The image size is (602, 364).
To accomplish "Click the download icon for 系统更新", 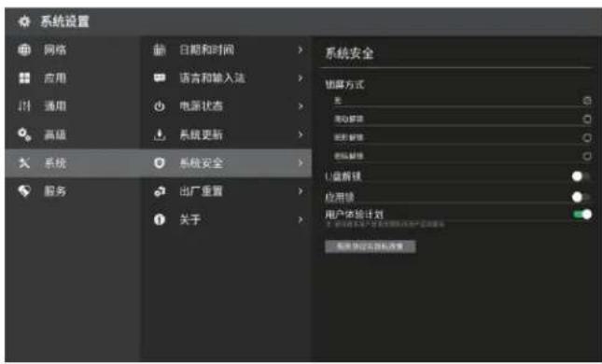I will [x=160, y=134].
